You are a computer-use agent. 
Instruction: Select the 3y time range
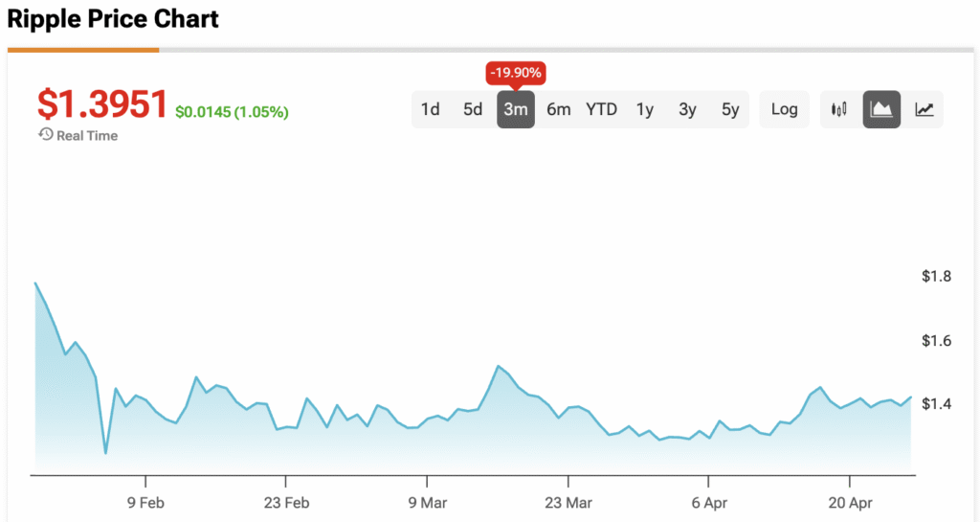click(x=687, y=109)
